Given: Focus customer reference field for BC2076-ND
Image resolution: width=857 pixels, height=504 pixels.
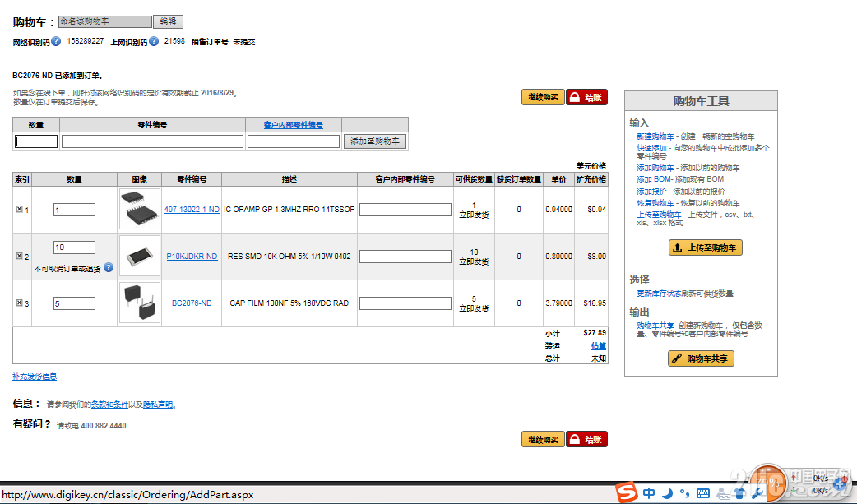Looking at the screenshot, I should pyautogui.click(x=405, y=303).
